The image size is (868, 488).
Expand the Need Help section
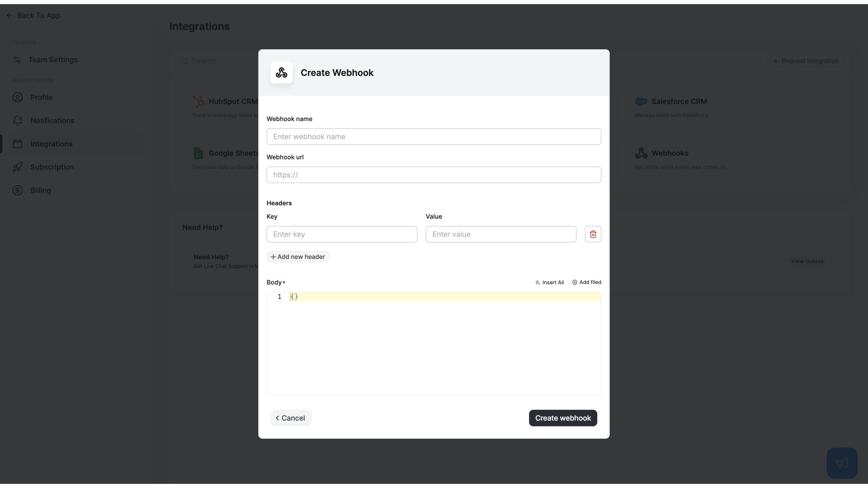pyautogui.click(x=202, y=227)
